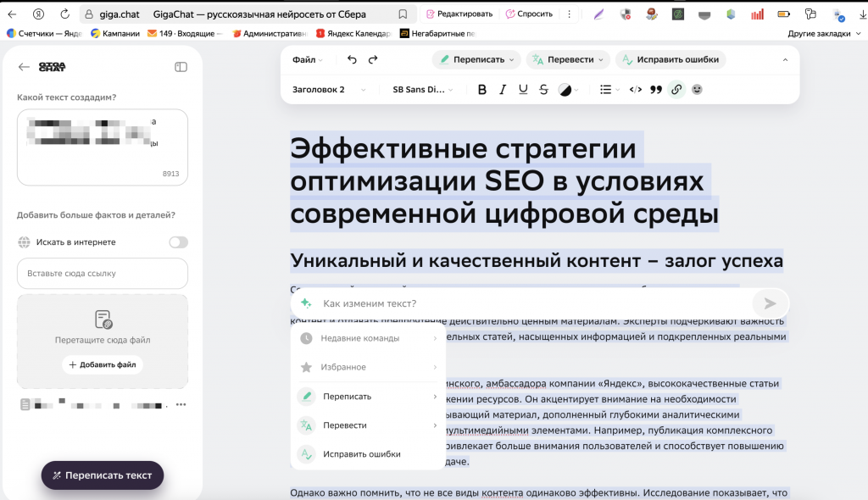
Task: Open the emoji picker icon
Action: (x=698, y=89)
